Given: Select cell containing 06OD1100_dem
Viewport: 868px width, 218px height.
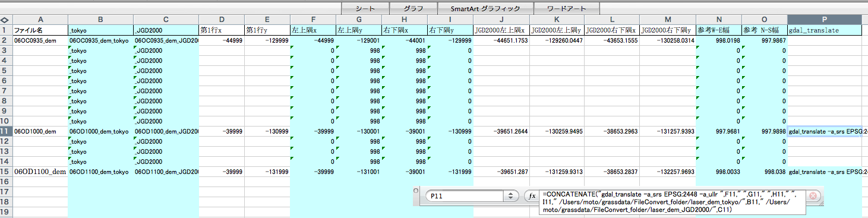Looking at the screenshot, I should pyautogui.click(x=40, y=171).
